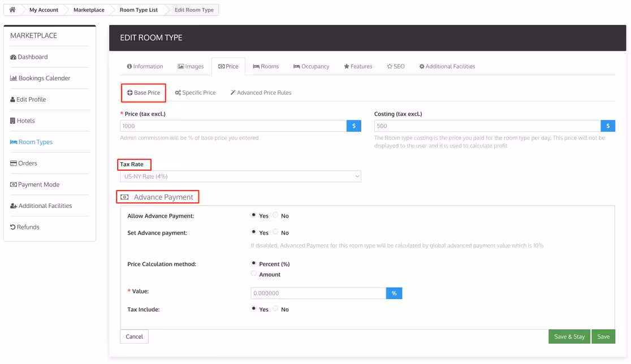Click the dollar icon beside Price field

point(354,126)
